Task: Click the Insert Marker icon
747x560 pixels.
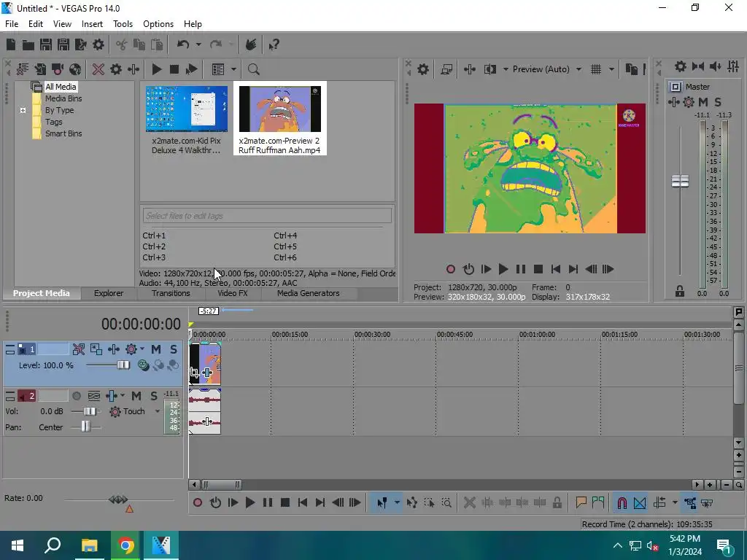Action: [581, 503]
